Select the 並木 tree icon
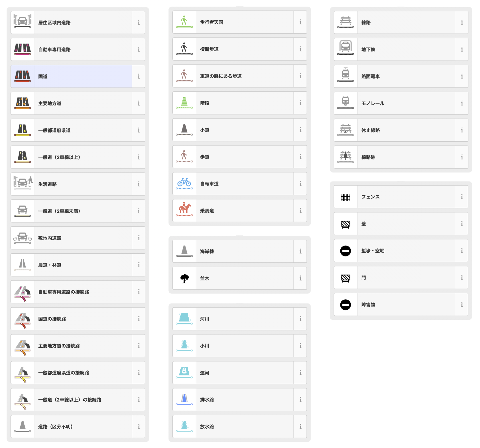 (184, 278)
